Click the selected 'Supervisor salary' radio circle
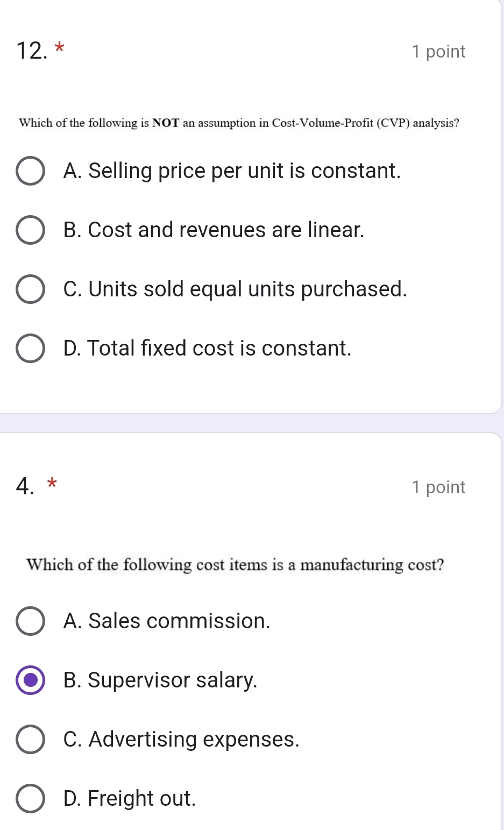Image resolution: width=504 pixels, height=830 pixels. [30, 680]
